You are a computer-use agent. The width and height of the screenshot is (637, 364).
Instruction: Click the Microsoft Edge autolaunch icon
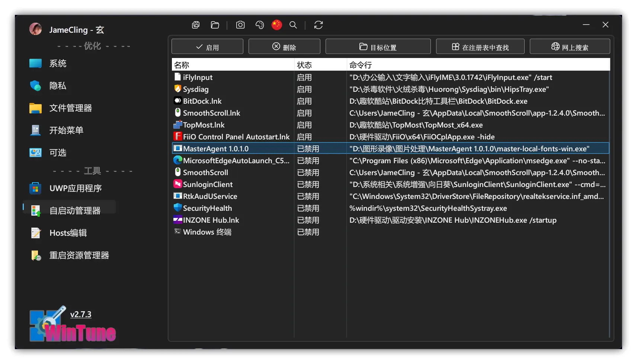click(178, 160)
